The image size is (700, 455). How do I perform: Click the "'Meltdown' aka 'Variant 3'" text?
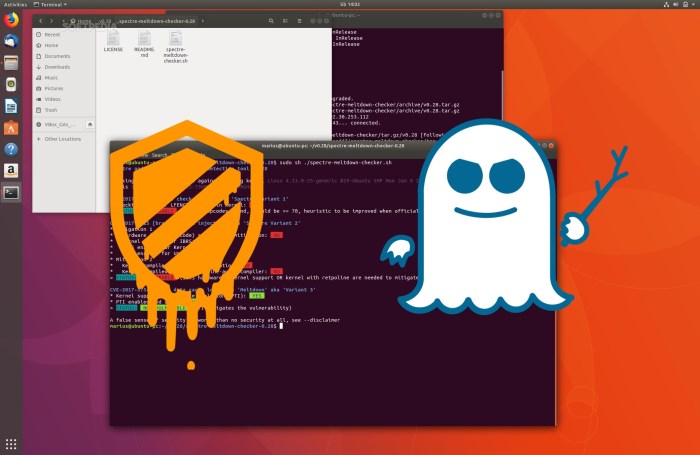click(x=275, y=290)
